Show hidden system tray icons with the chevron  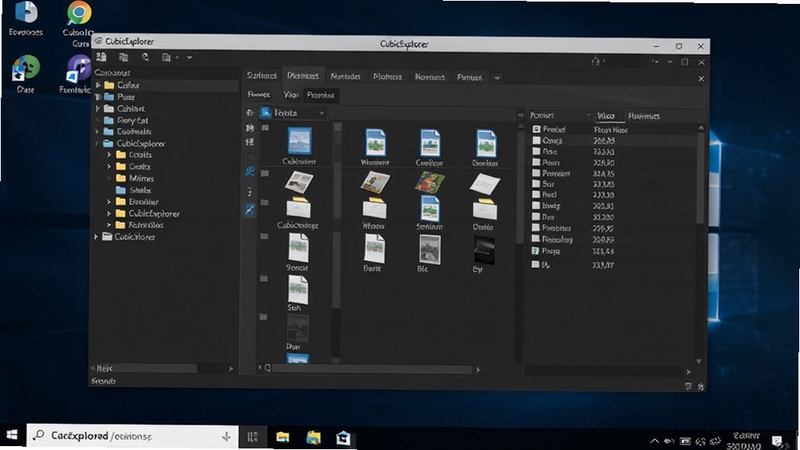click(654, 441)
